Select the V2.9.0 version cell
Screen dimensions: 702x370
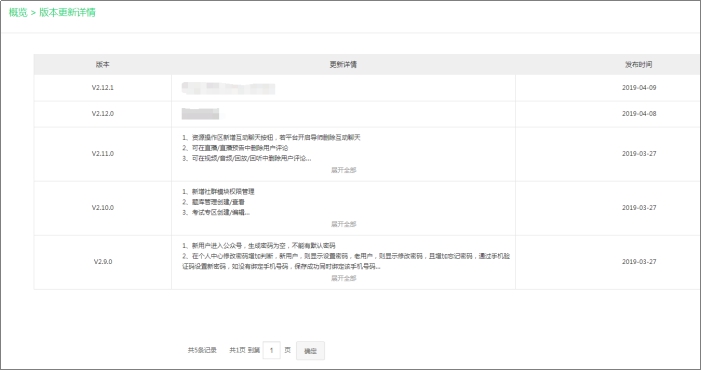click(x=103, y=262)
